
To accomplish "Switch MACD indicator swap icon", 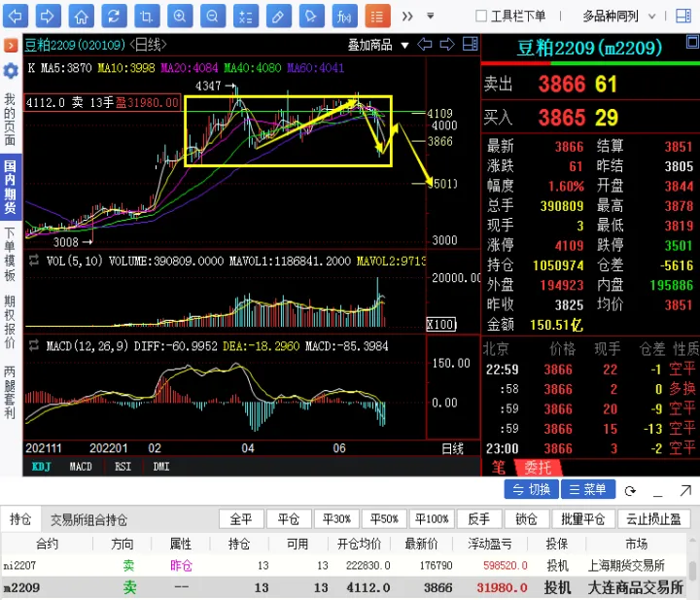I will point(34,345).
